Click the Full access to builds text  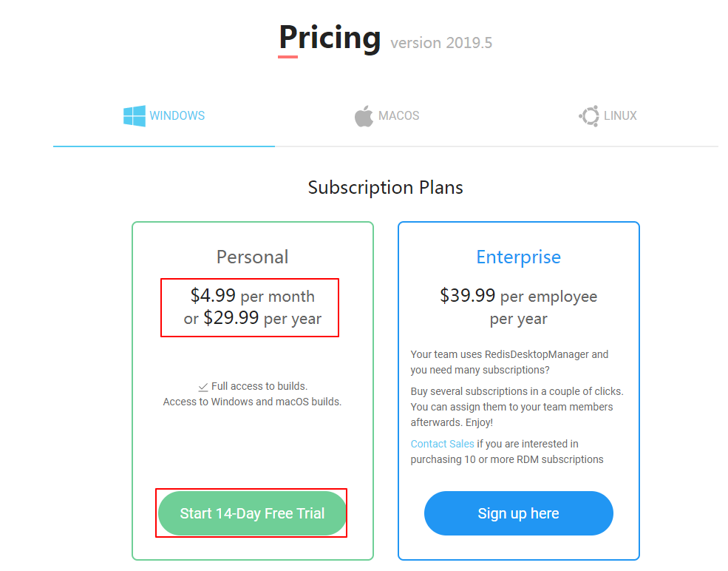click(x=259, y=386)
